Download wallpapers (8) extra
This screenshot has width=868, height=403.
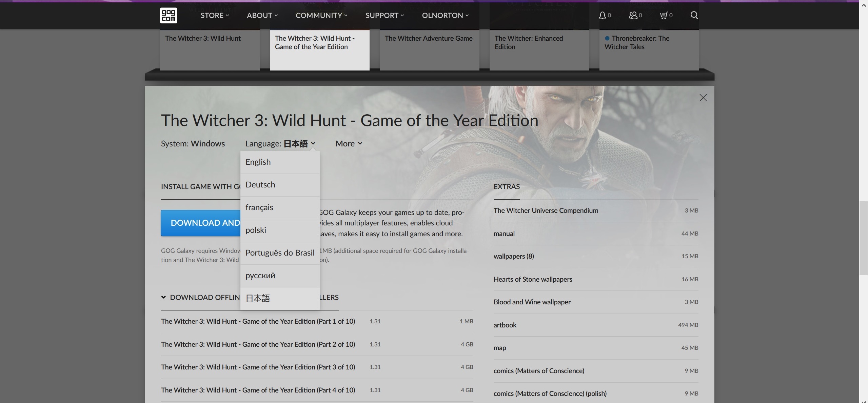(596, 256)
